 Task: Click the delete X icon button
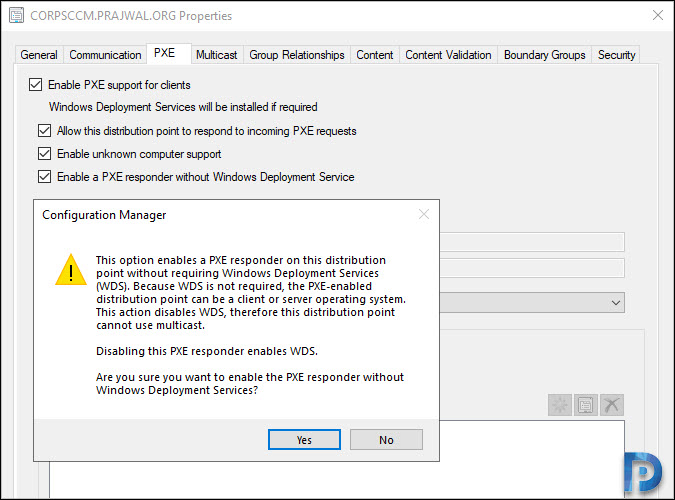tap(611, 405)
